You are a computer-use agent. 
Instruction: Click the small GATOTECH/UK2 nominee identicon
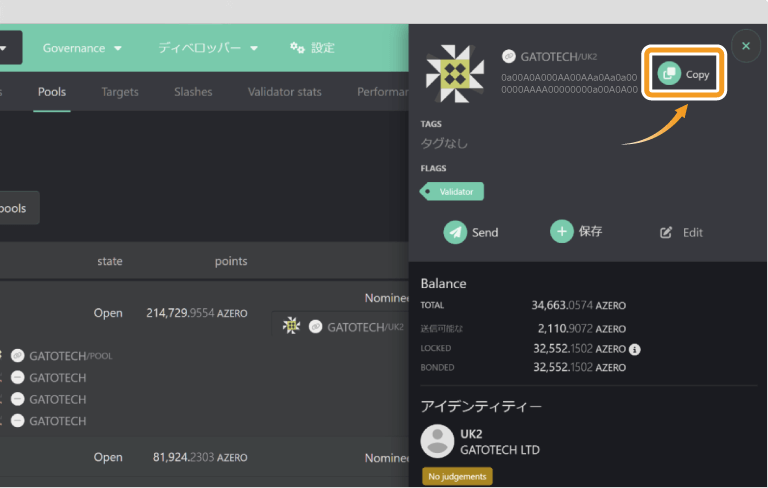click(x=291, y=326)
